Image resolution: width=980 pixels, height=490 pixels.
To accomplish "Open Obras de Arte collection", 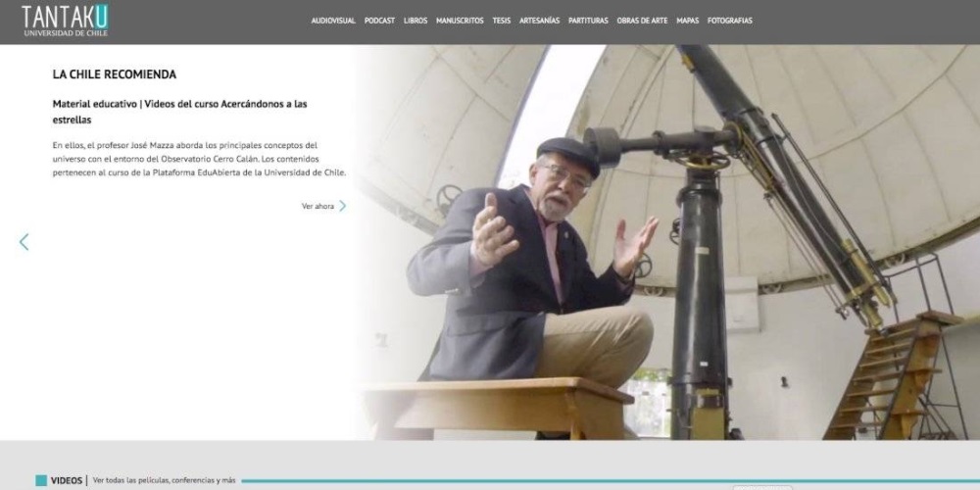I will (642, 21).
